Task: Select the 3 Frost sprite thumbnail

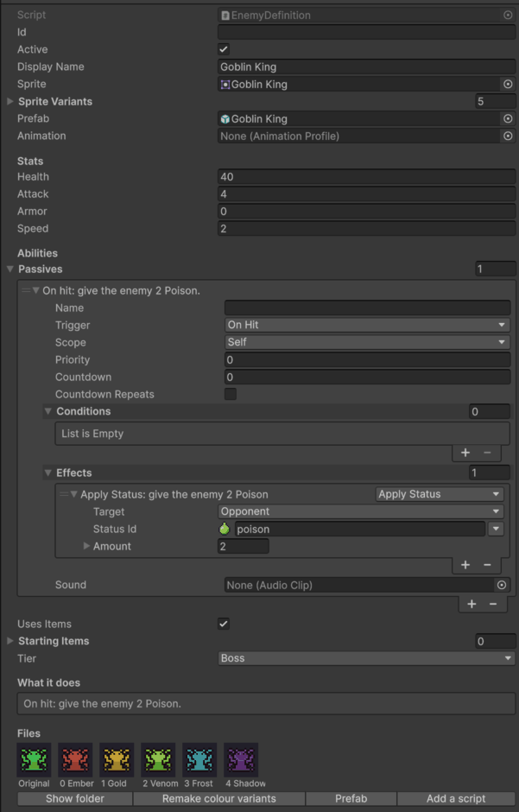Action: tap(199, 759)
